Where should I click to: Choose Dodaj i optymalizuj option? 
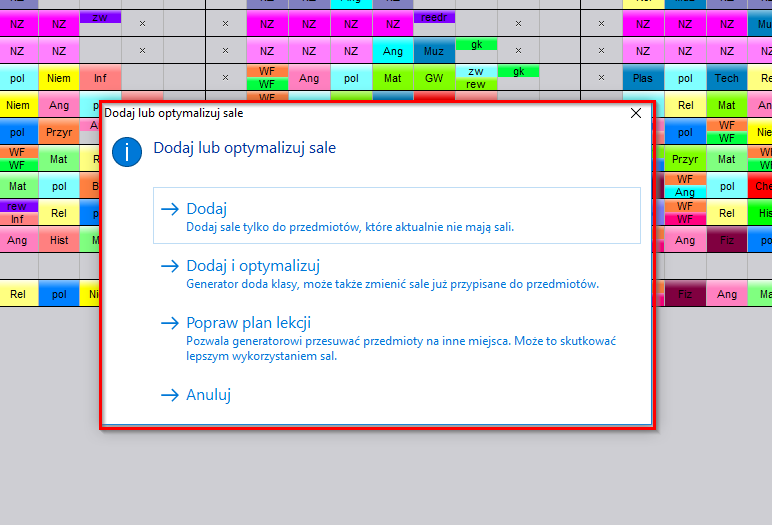pos(252,266)
